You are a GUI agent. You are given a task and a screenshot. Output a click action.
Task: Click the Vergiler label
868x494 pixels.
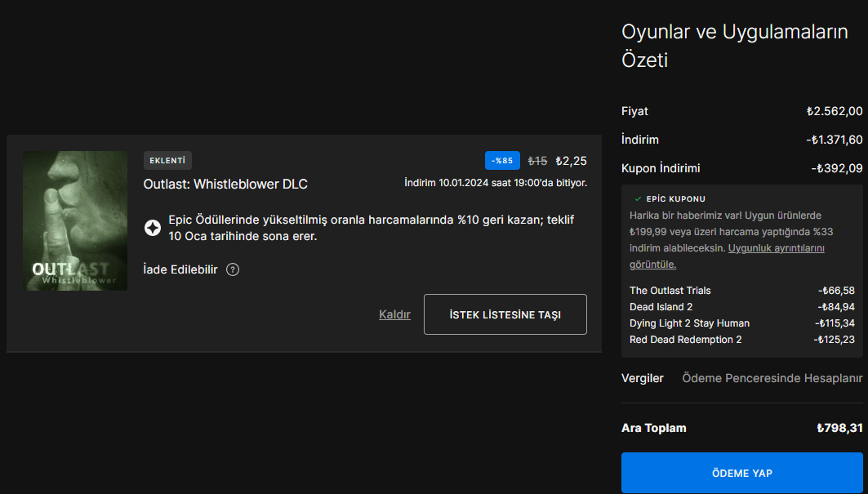[x=642, y=378]
